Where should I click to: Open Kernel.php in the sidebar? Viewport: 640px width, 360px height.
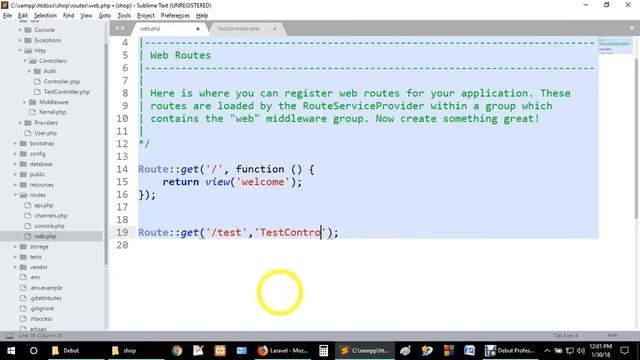52,112
